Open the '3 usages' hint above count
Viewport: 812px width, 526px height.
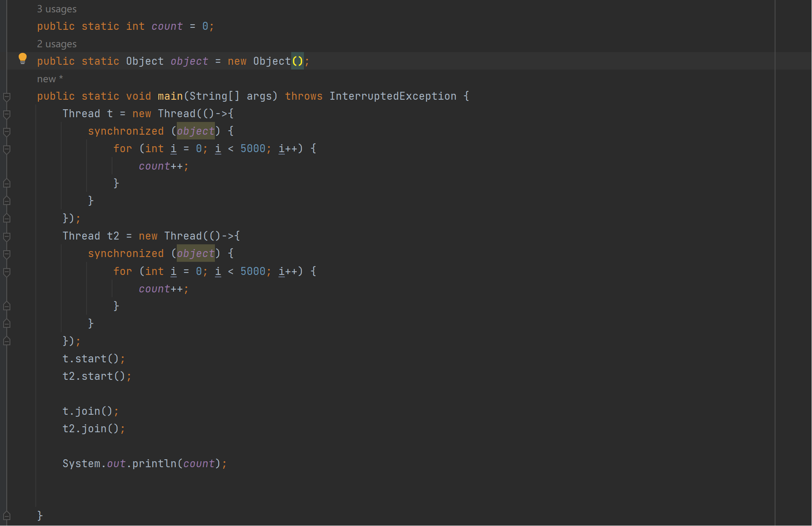pos(57,9)
